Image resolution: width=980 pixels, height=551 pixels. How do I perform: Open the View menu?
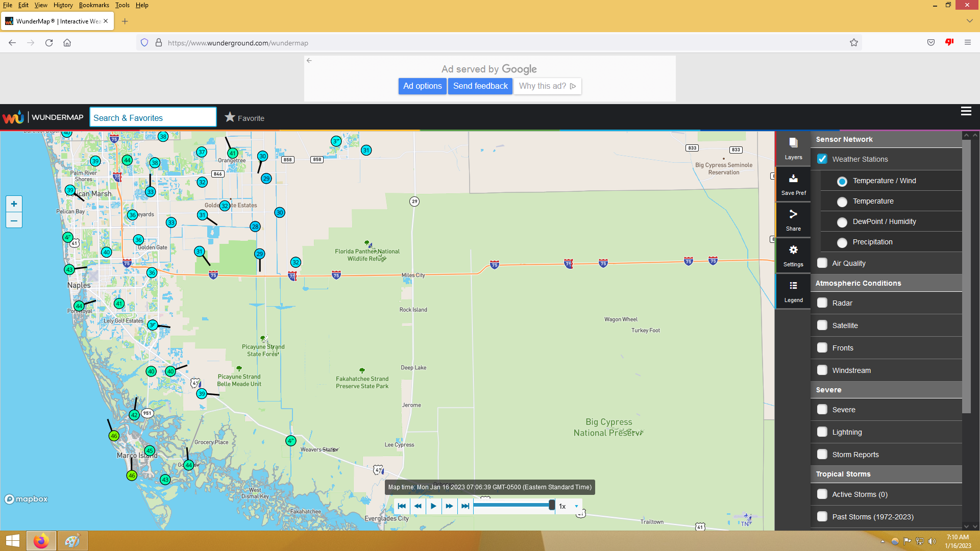41,5
